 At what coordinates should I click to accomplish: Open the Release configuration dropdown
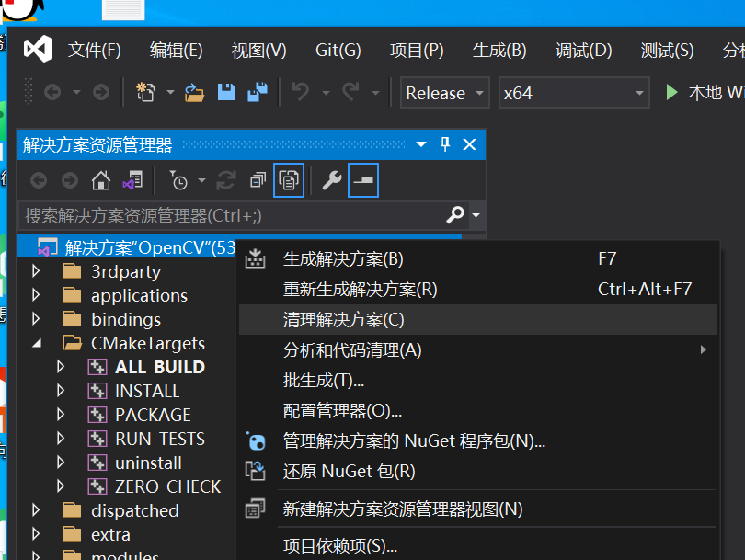pyautogui.click(x=445, y=93)
